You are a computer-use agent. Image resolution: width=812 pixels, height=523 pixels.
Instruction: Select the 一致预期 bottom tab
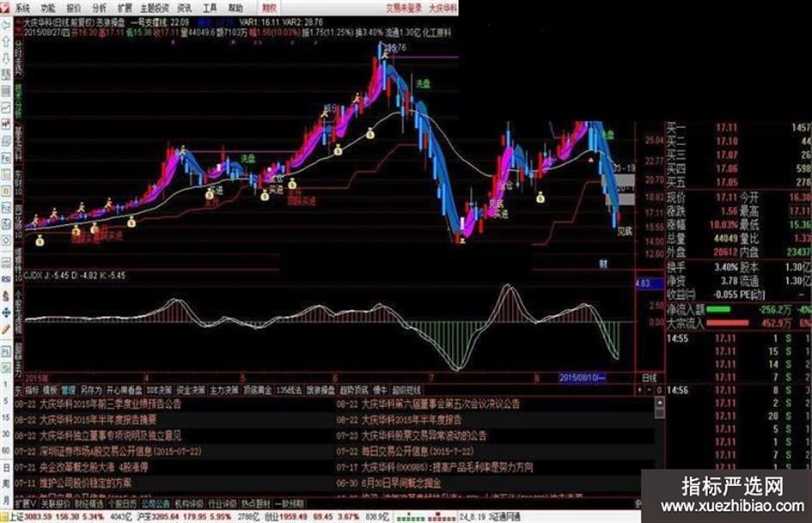coord(290,503)
